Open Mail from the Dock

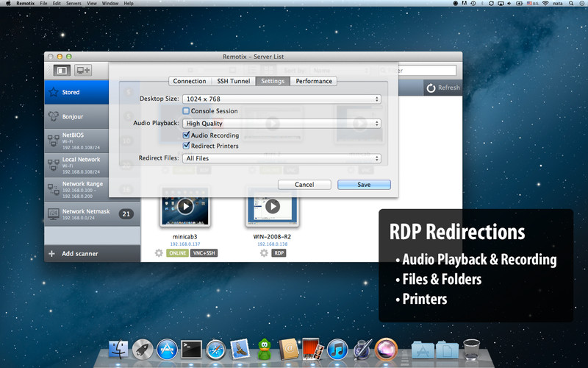240,349
